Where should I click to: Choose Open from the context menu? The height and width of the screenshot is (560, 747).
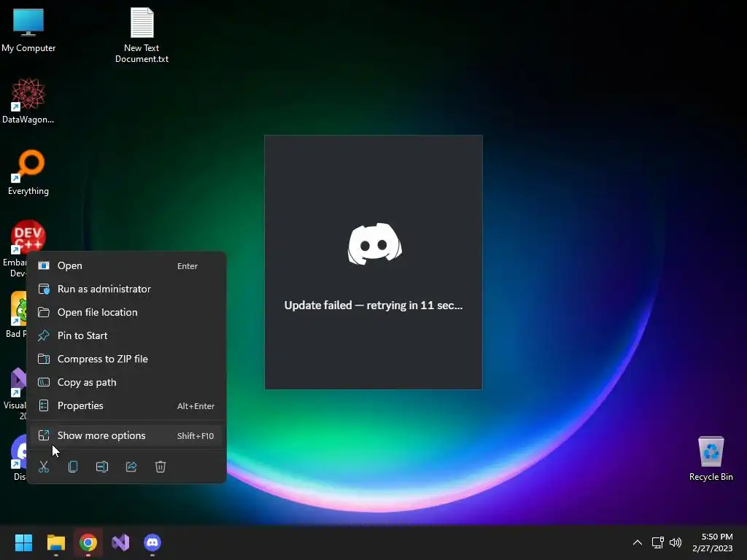[x=126, y=265]
